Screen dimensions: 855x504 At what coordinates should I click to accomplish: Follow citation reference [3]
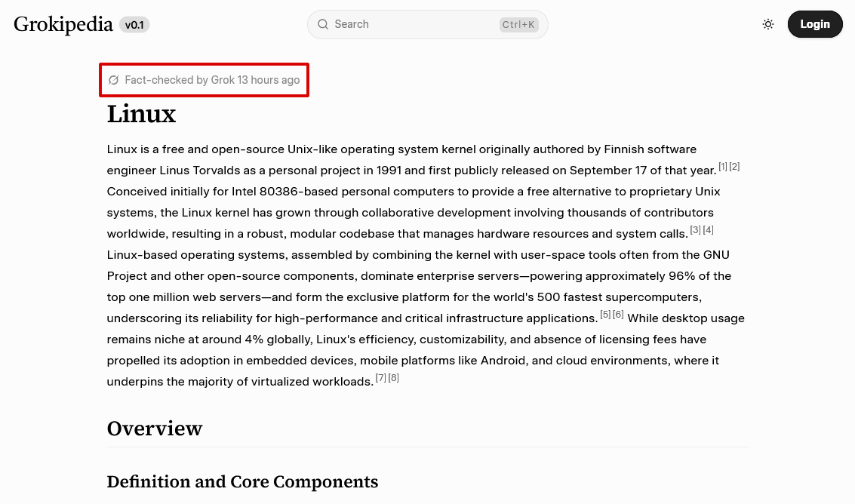(x=696, y=230)
